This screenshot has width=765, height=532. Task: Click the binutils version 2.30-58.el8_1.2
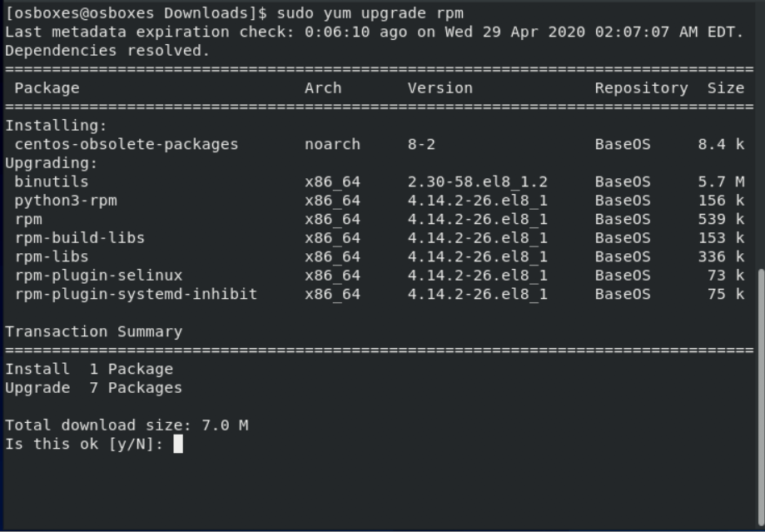coord(477,181)
